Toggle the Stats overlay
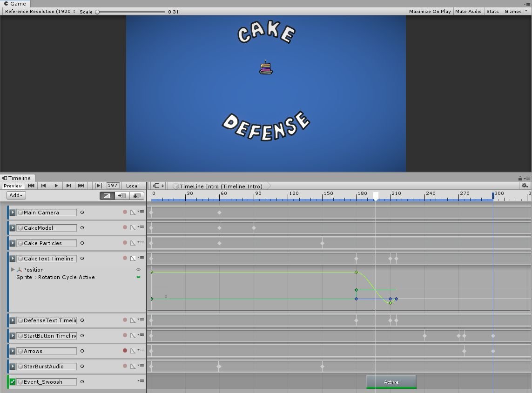This screenshot has width=532, height=393. tap(492, 11)
